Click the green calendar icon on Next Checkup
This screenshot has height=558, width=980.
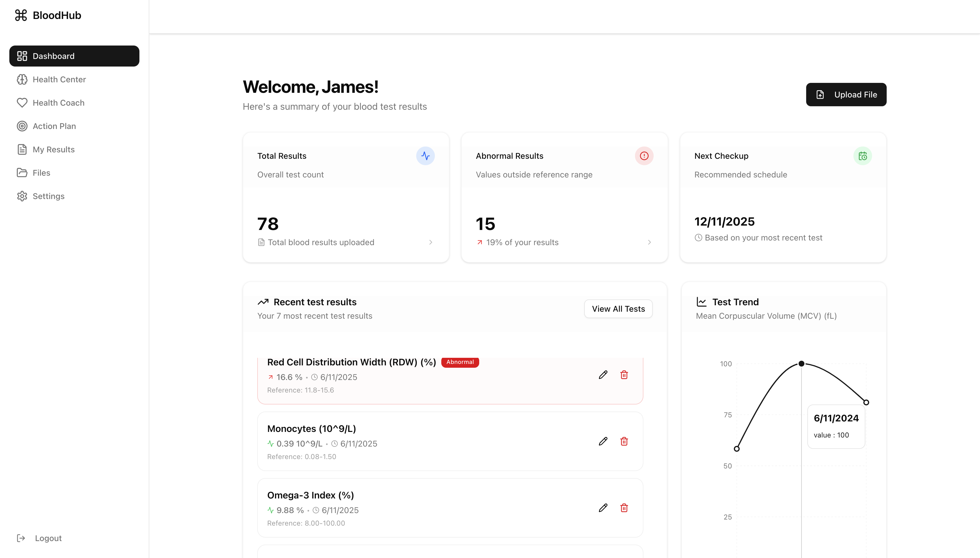(x=862, y=156)
